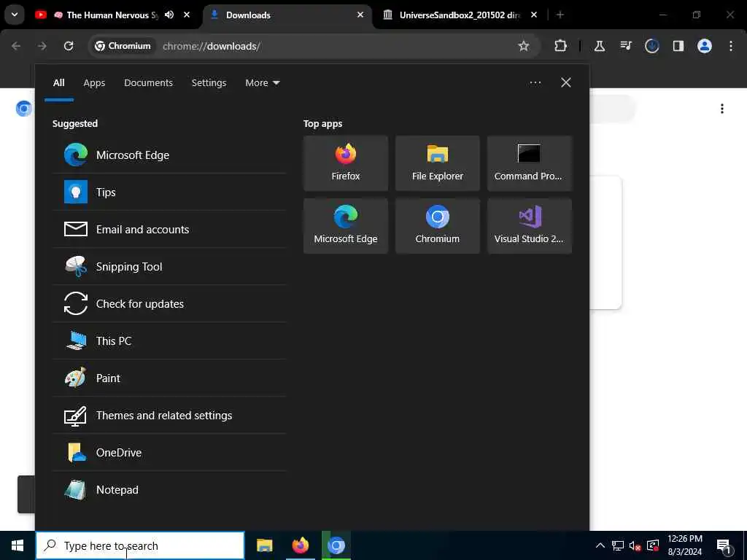Expand the More filter dropdown
This screenshot has height=560, width=747.
[x=262, y=83]
